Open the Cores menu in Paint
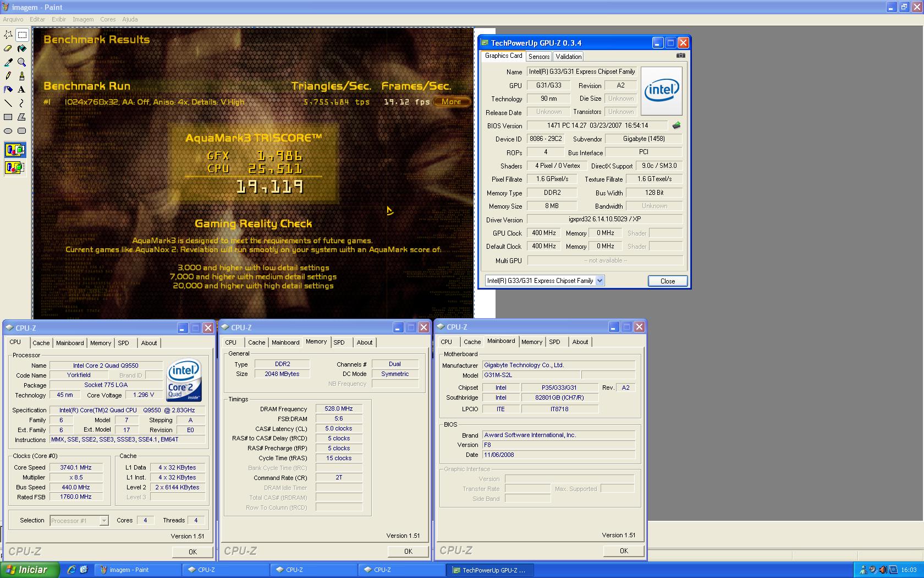Screen dimensions: 924x578 coord(108,19)
